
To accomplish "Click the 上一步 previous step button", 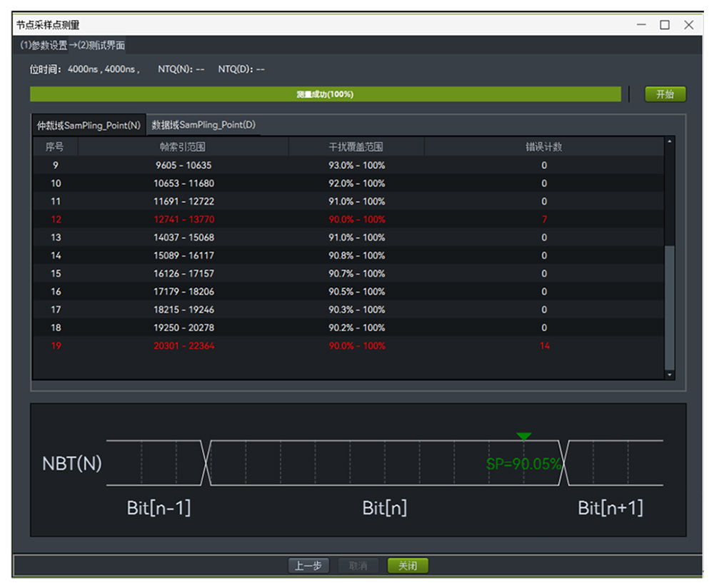I will tap(308, 566).
